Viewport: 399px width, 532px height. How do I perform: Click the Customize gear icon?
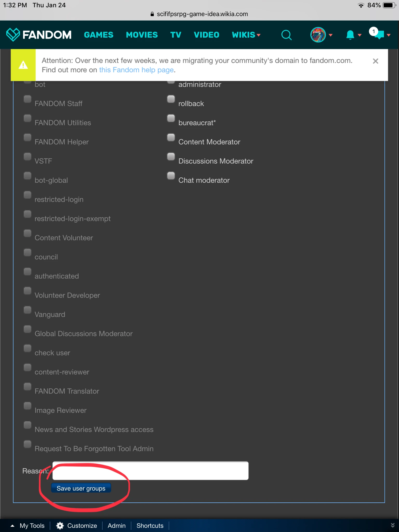pyautogui.click(x=60, y=526)
